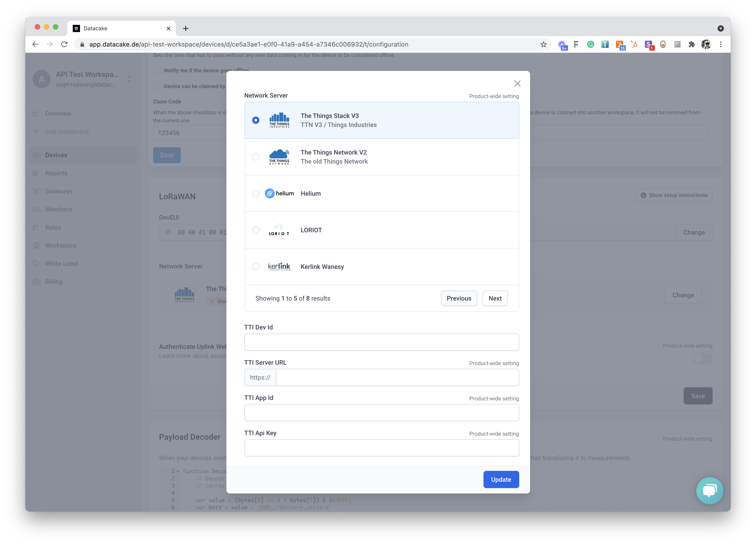Choose the Helium network server radio
The width and height of the screenshot is (756, 545).
tap(256, 193)
